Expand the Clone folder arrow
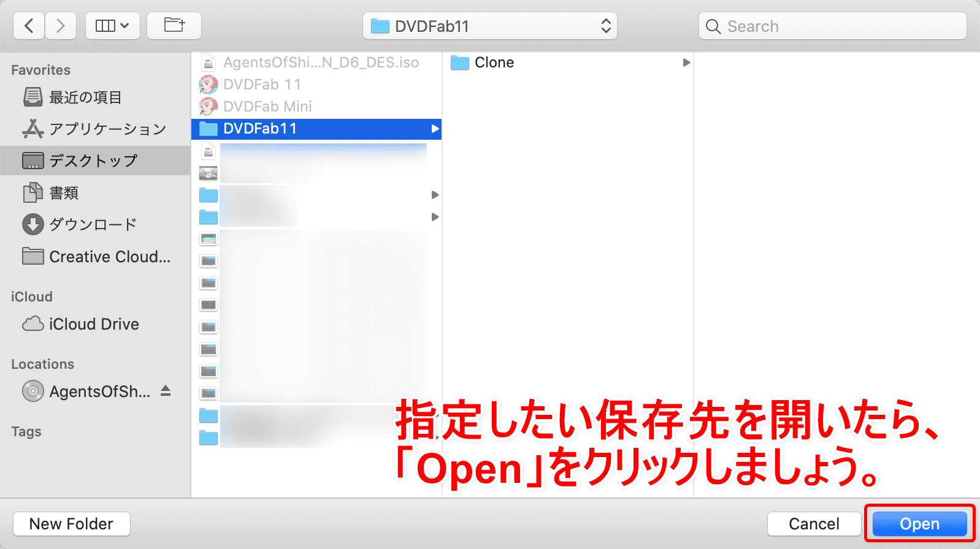This screenshot has height=549, width=980. pyautogui.click(x=686, y=62)
